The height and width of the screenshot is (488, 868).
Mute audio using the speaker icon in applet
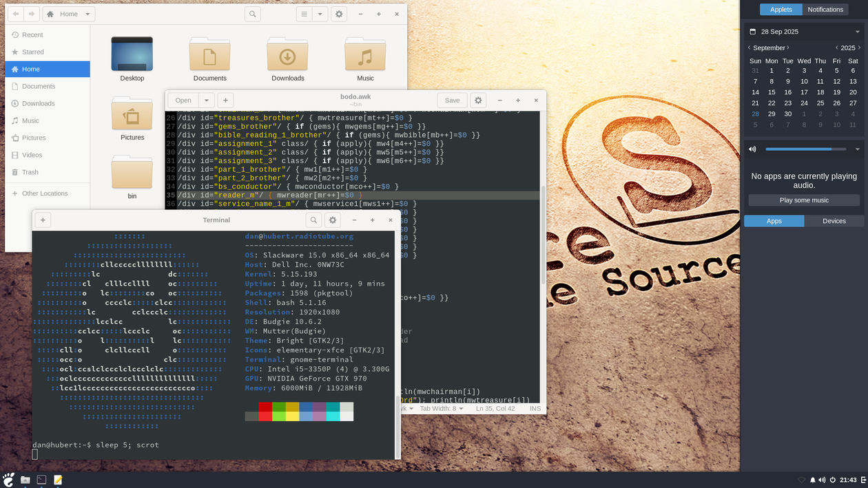coord(752,149)
